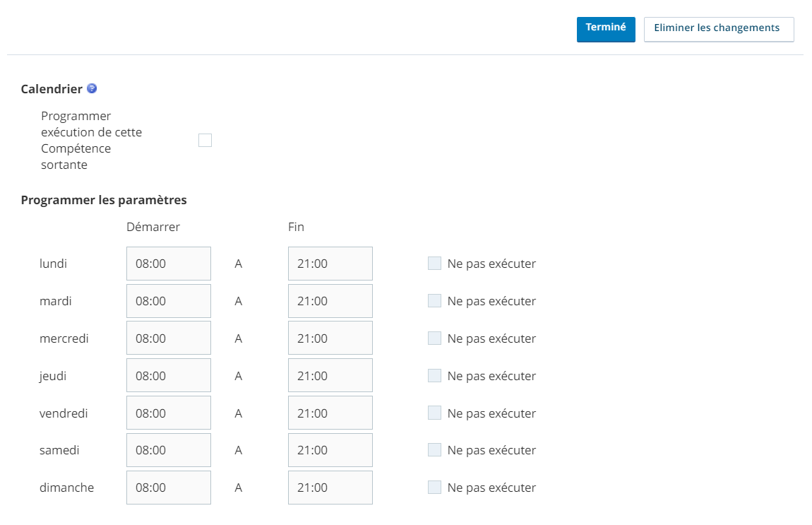Focus the samedi Démarrer time field

(x=169, y=450)
